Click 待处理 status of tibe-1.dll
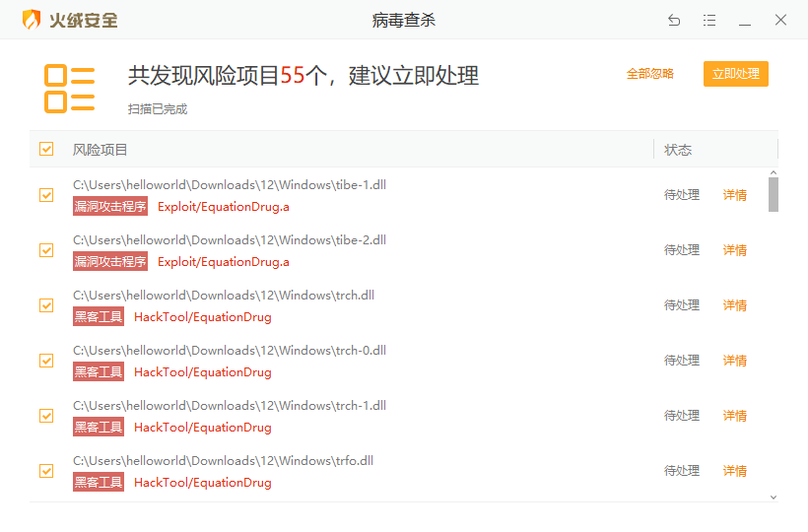The height and width of the screenshot is (532, 808). click(682, 195)
